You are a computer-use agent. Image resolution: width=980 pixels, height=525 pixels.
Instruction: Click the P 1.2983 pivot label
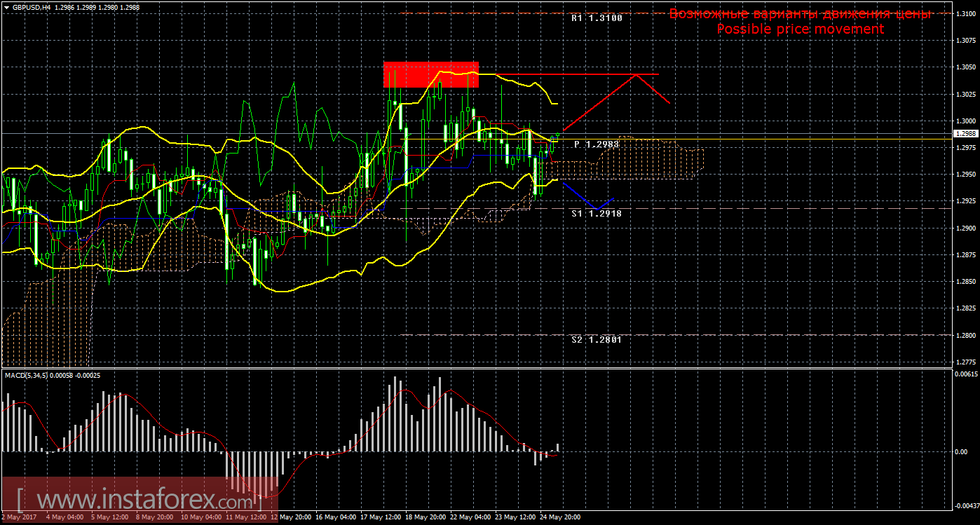[x=597, y=144]
